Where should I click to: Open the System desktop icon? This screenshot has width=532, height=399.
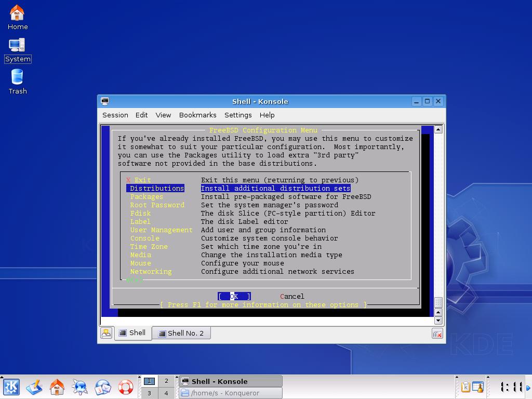pyautogui.click(x=18, y=50)
